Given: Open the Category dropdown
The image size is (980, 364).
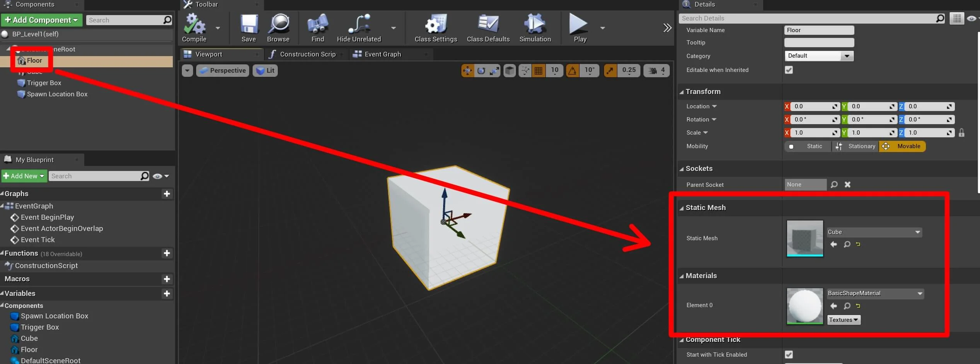Looking at the screenshot, I should coord(818,56).
